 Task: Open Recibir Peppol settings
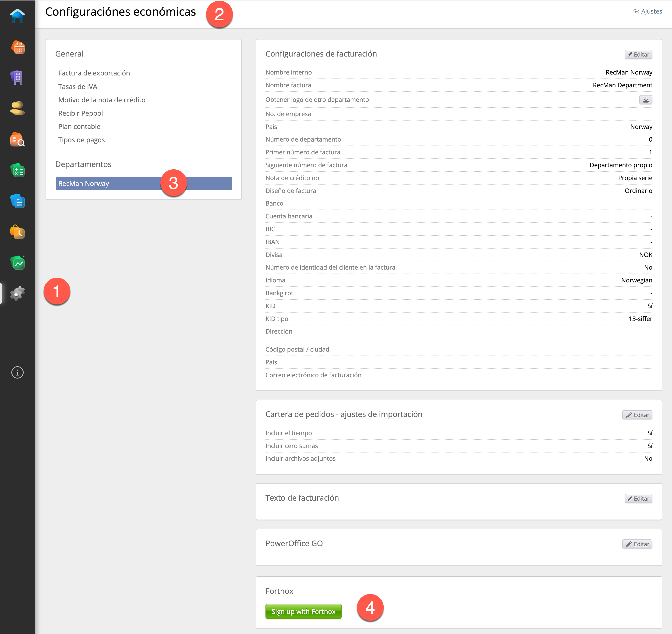[x=80, y=113]
